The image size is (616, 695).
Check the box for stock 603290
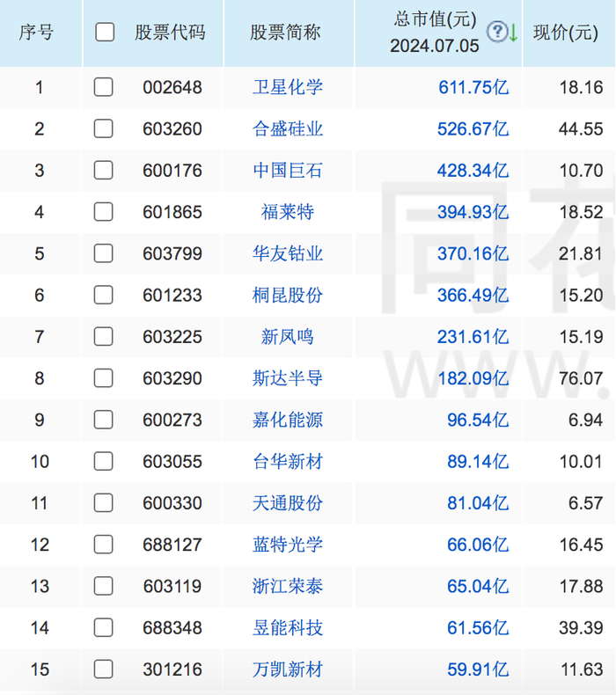pos(103,378)
